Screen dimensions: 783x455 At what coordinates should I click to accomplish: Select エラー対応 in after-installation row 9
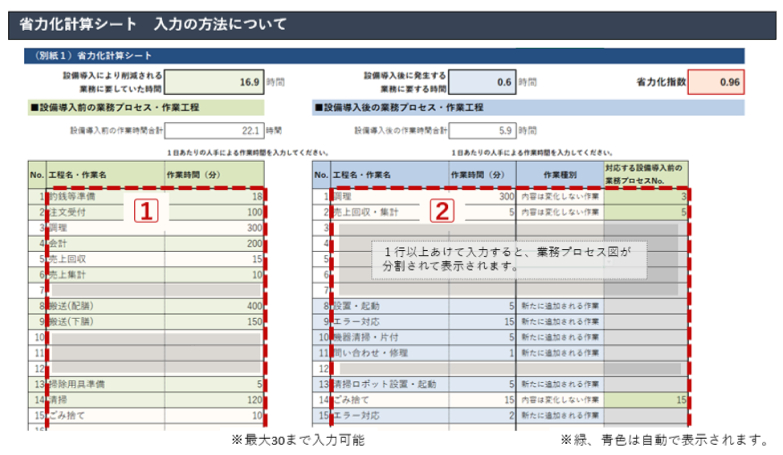coord(390,322)
